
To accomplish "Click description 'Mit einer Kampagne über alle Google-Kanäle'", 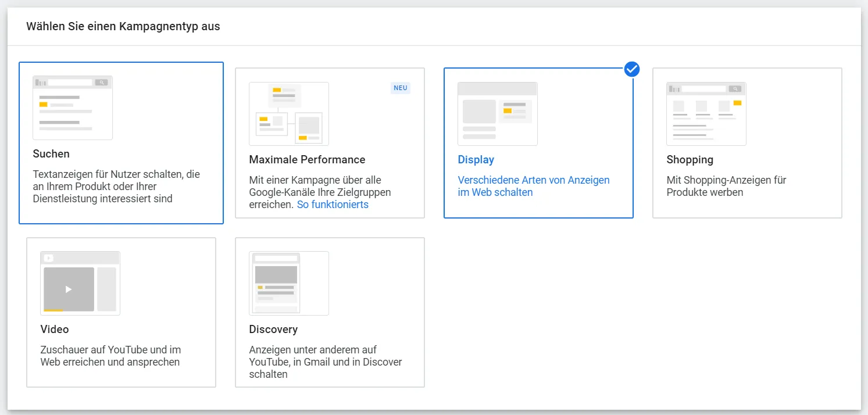I will [320, 192].
